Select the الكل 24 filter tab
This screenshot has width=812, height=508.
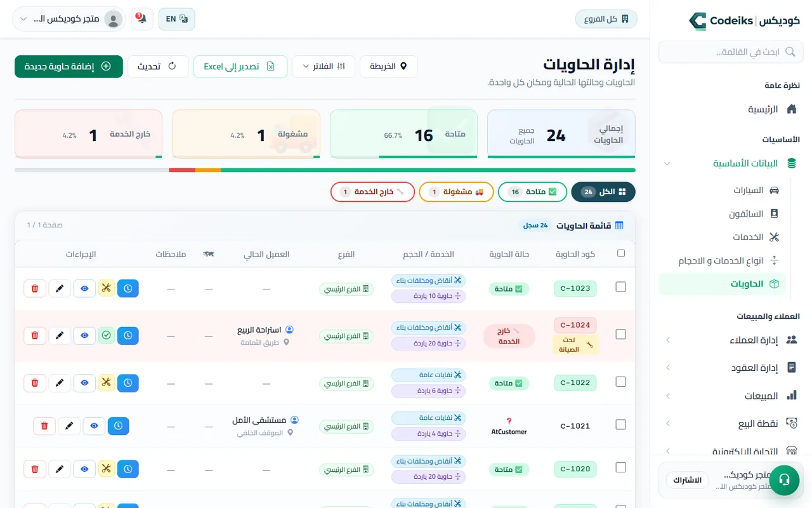[603, 192]
